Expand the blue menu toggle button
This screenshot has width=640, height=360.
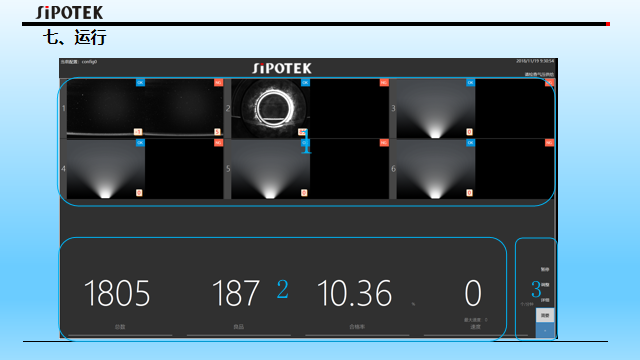point(545,330)
